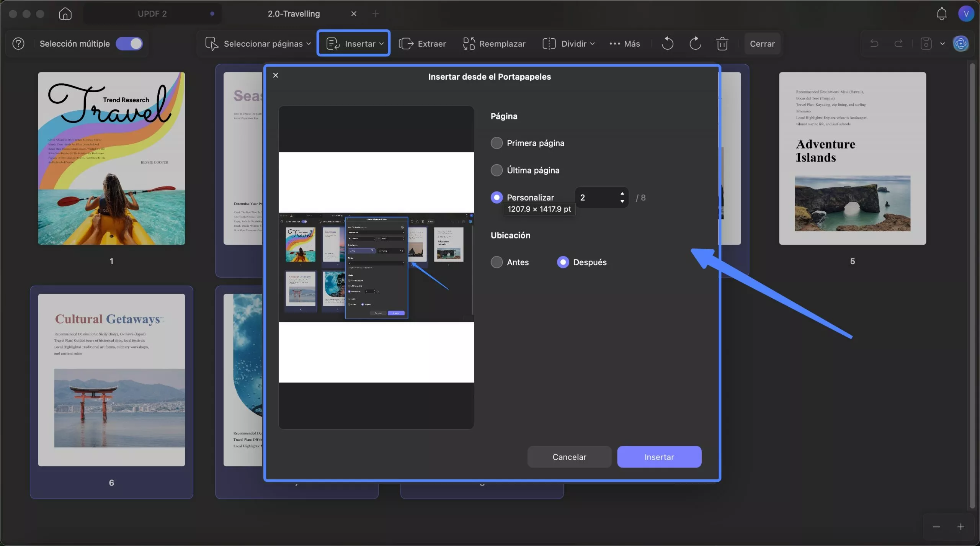
Task: Expand the save options chevron
Action: (x=942, y=44)
